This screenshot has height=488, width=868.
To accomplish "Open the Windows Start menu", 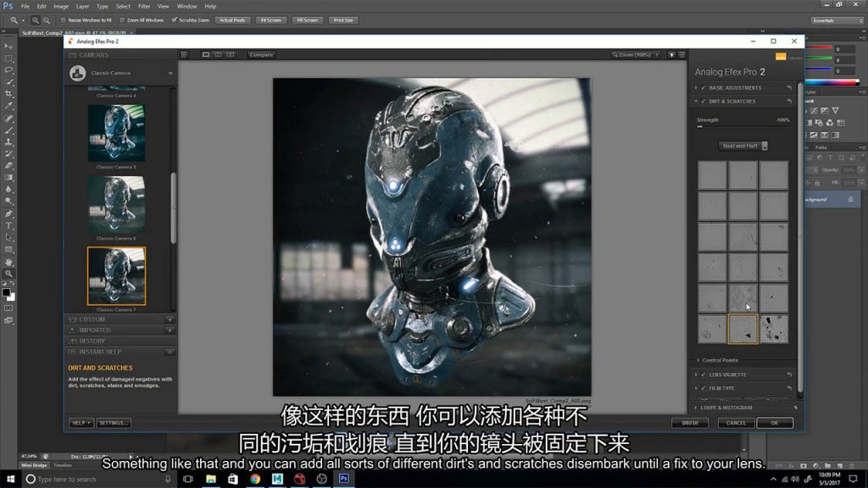I will [x=10, y=480].
